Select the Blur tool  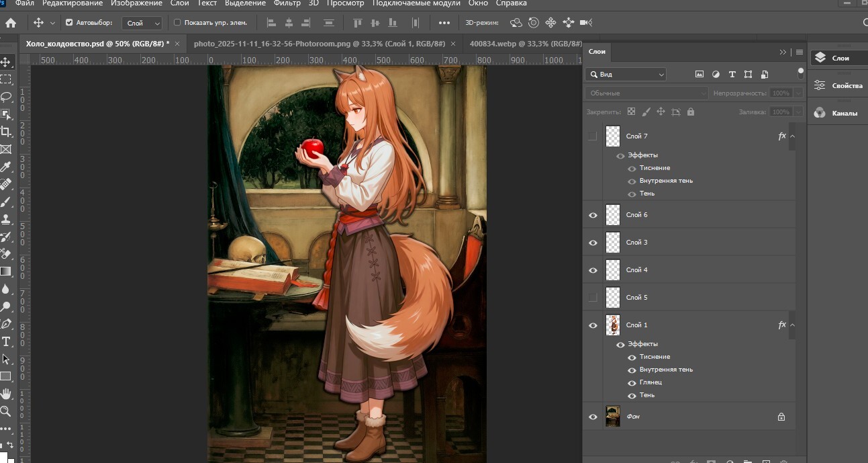coord(5,289)
